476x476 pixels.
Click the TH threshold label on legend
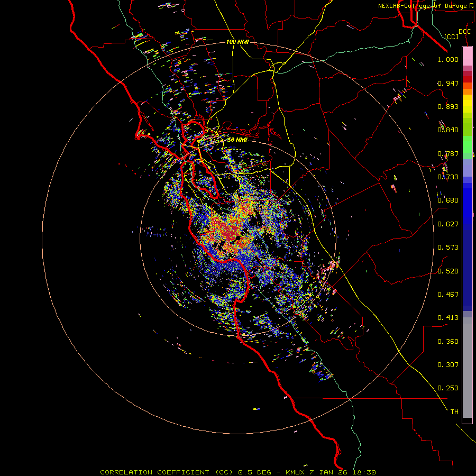pyautogui.click(x=454, y=412)
